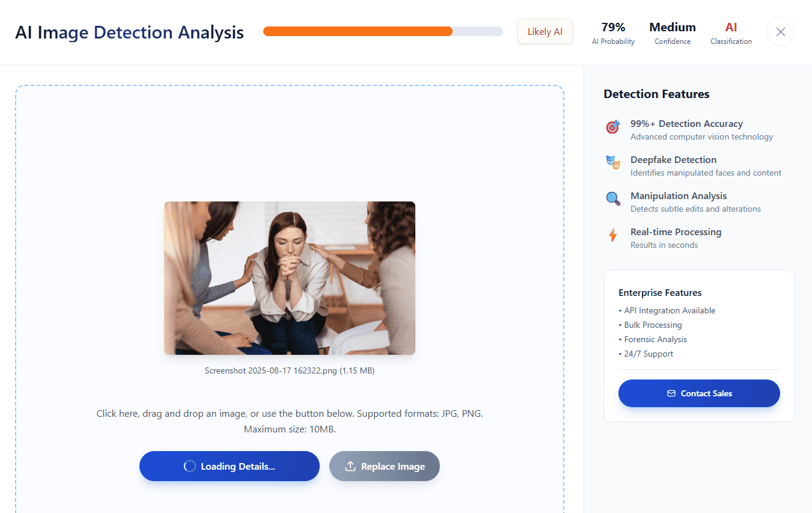Viewport: 812px width, 513px height.
Task: Click the Replace Image button
Action: pyautogui.click(x=385, y=466)
